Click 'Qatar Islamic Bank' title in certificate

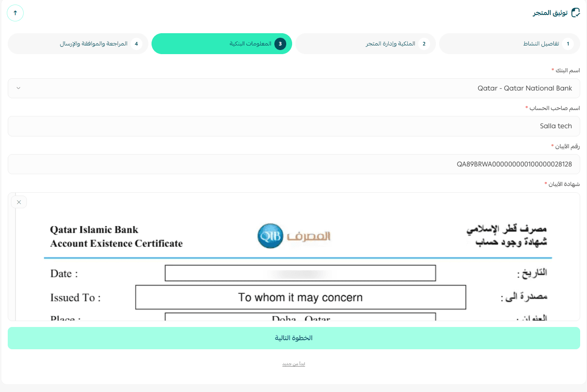[94, 230]
